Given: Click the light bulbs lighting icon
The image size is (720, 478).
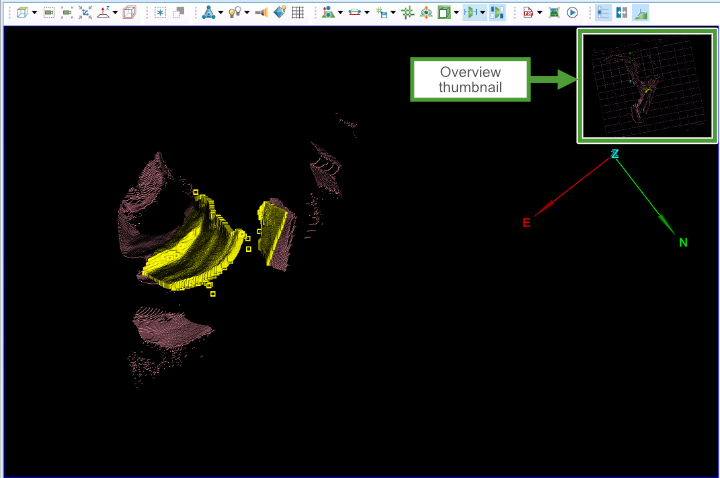Looking at the screenshot, I should 235,12.
